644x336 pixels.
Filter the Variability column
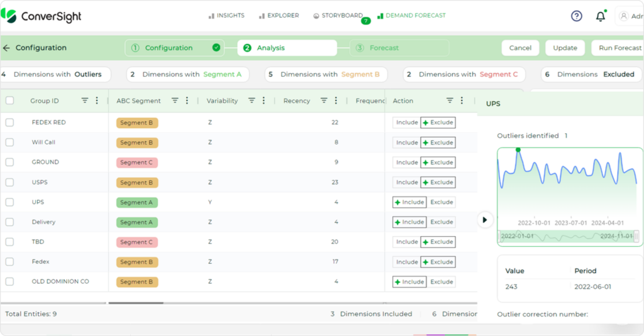tap(252, 100)
